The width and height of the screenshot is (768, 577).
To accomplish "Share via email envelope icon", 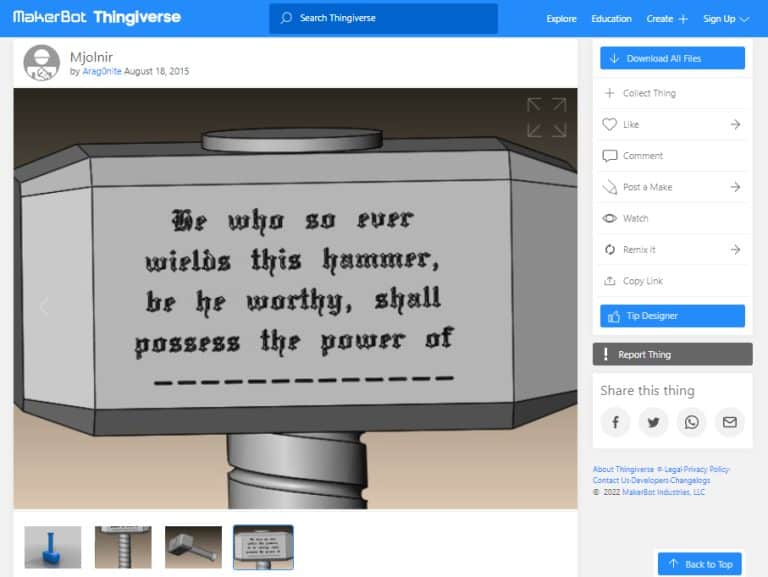I will pos(730,422).
